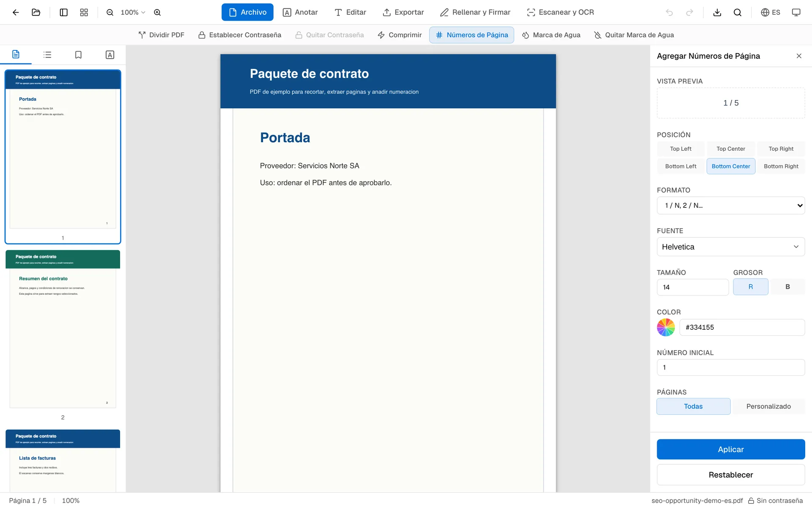Click the Restablecer button
This screenshot has height=508, width=812.
pyautogui.click(x=731, y=475)
